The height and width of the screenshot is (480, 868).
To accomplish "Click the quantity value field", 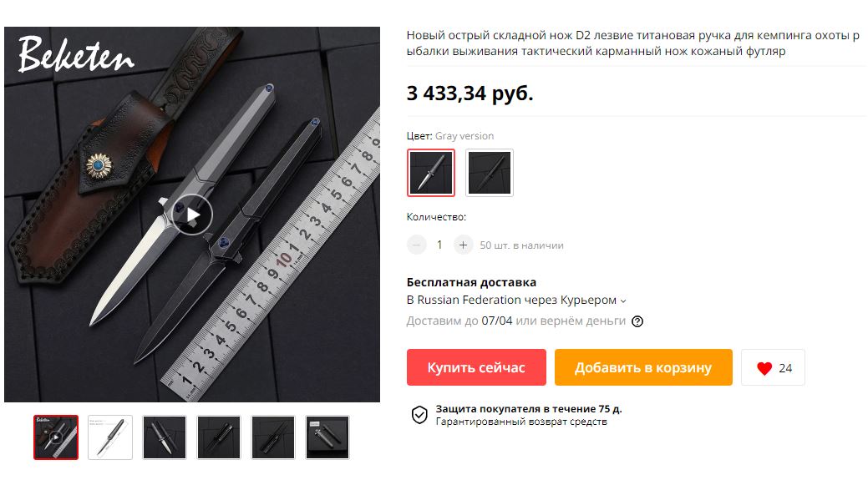I will 439,245.
